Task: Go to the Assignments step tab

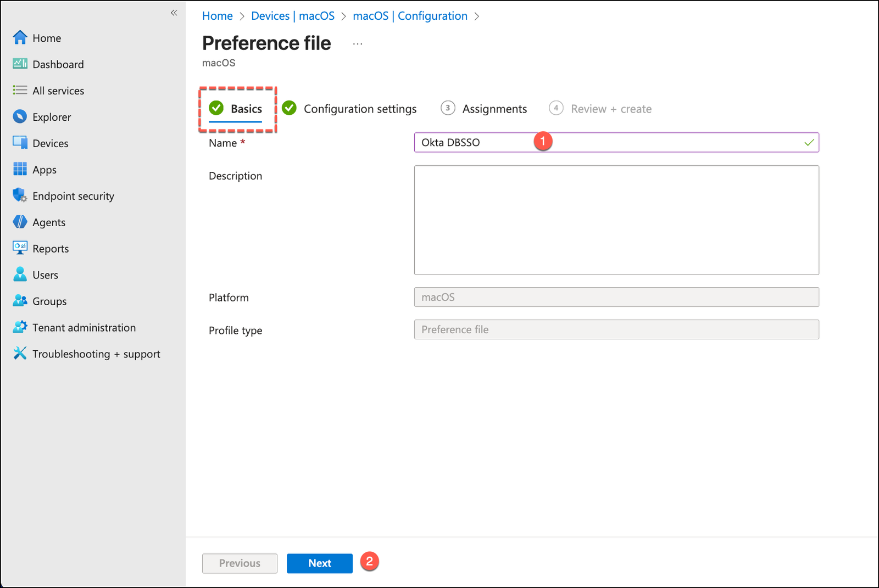Action: point(494,109)
